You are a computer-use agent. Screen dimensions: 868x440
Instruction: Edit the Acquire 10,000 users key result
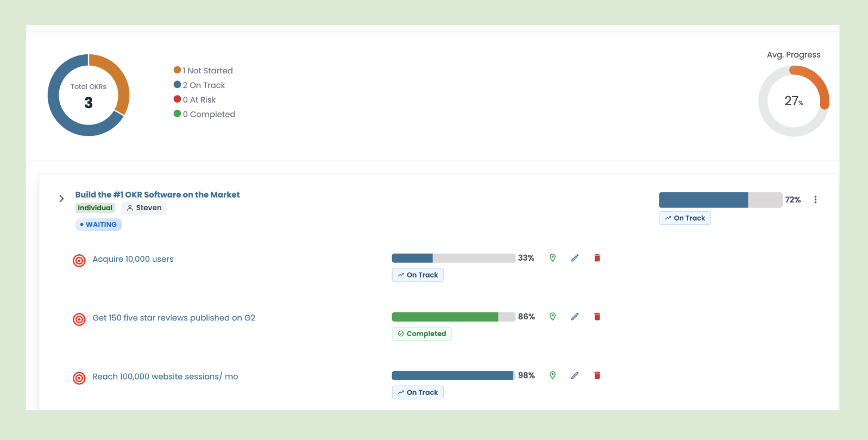pyautogui.click(x=575, y=258)
